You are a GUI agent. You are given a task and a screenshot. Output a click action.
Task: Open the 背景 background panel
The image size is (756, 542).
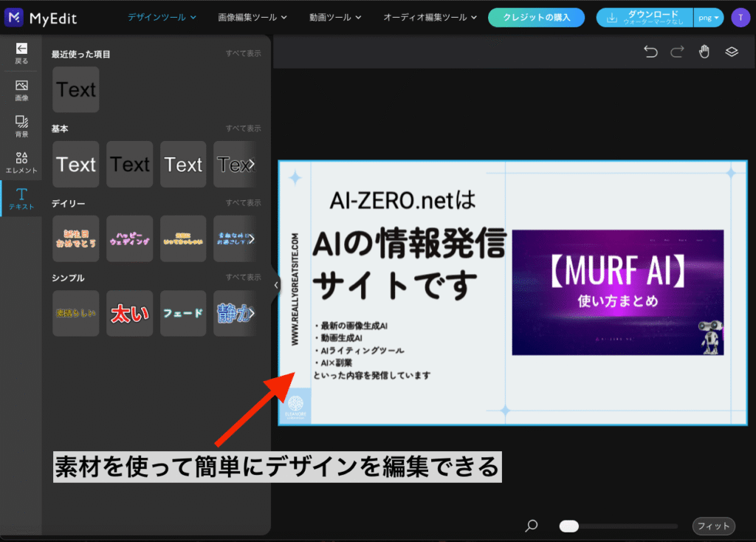pos(21,126)
